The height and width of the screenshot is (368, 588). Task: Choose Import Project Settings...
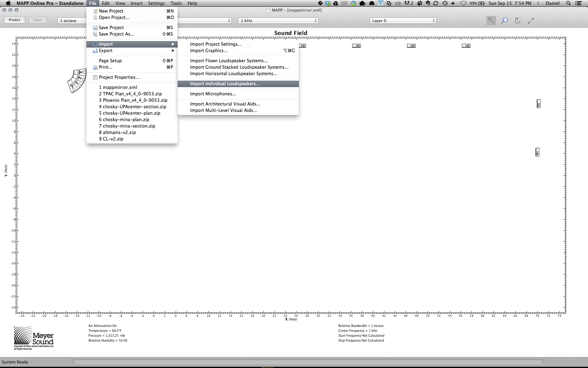coord(238,44)
